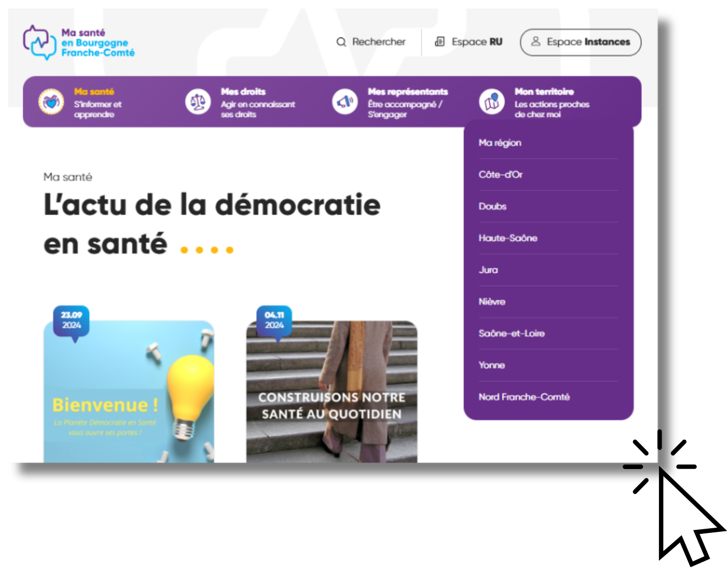Open the Nord Franche-Comté menu entry
728x572 pixels.
click(x=524, y=397)
